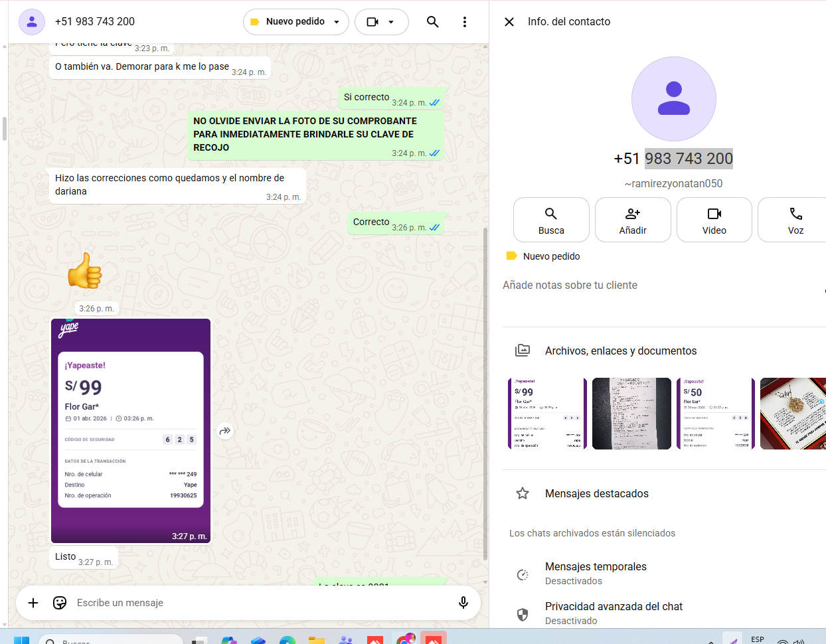Click Busca to search in chat
826x644 pixels.
click(x=550, y=220)
